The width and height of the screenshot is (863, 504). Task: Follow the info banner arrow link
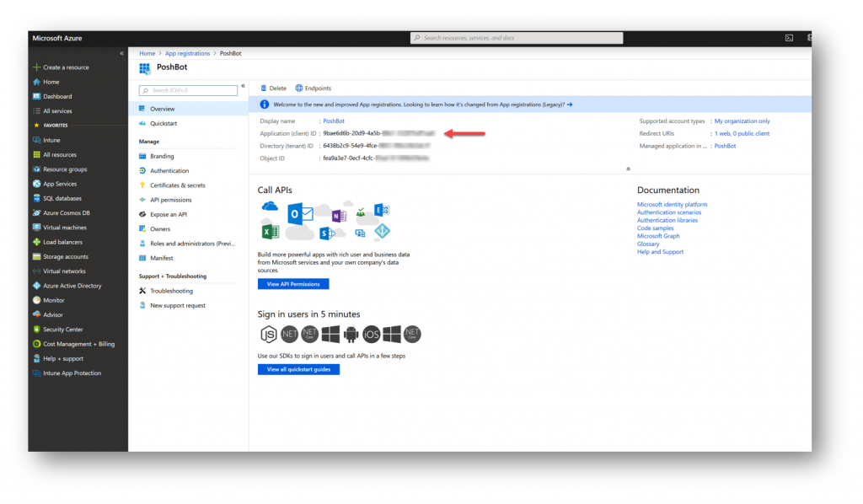pyautogui.click(x=570, y=105)
